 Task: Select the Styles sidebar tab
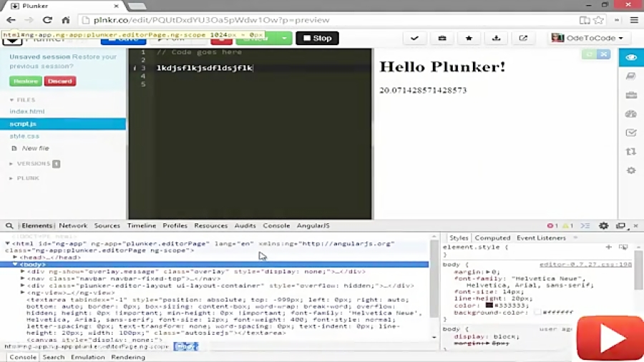click(459, 238)
